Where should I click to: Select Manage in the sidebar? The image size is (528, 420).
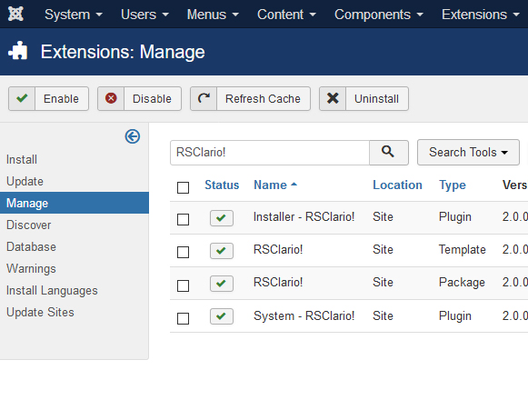click(75, 203)
